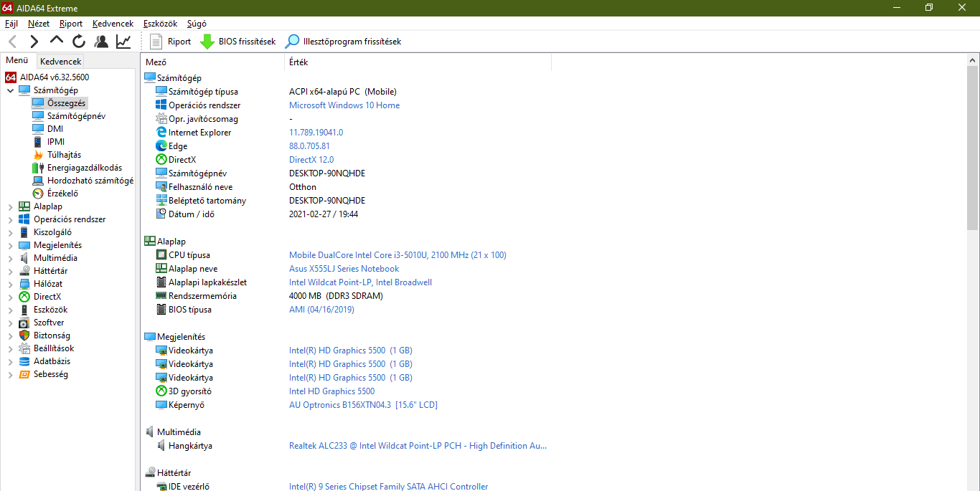The height and width of the screenshot is (491, 980).
Task: Collapse the Számítógép tree node
Action: click(x=10, y=90)
